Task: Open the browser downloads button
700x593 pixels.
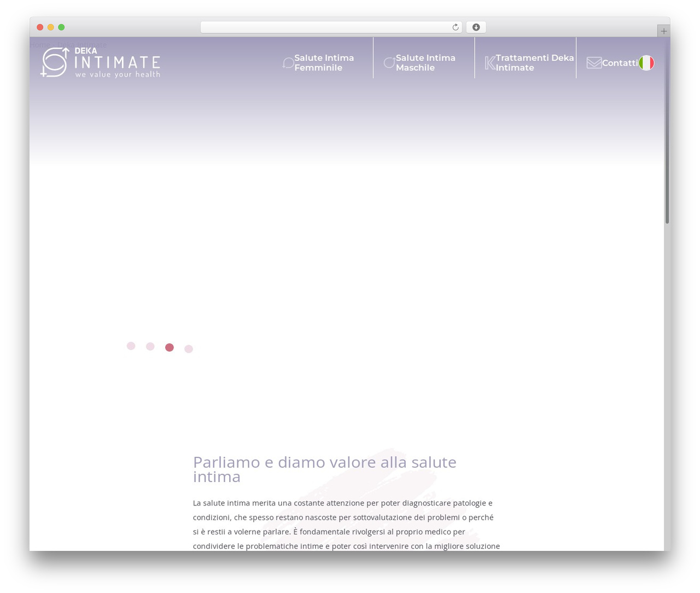Action: tap(476, 27)
